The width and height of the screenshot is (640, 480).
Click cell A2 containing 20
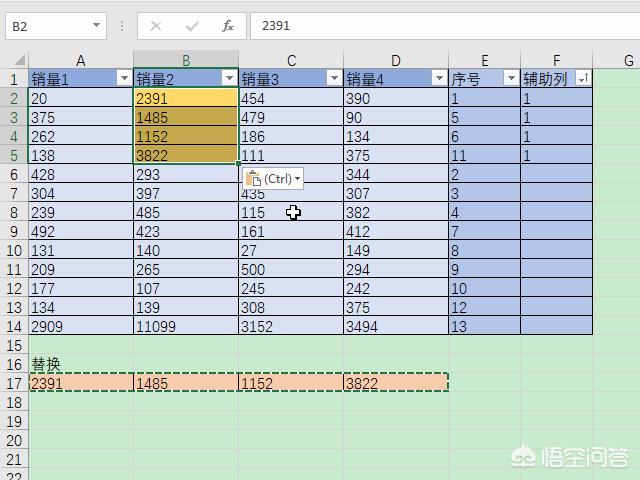click(x=81, y=98)
